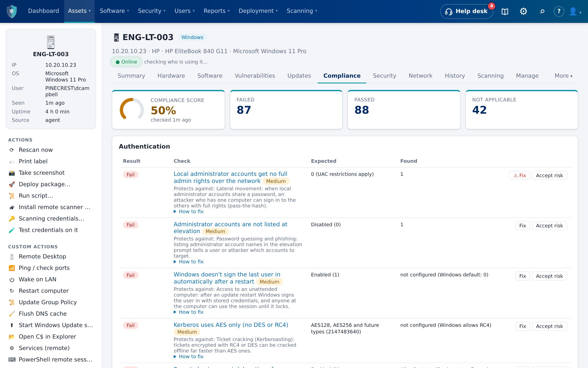Click the Flush DNS cache broom icon
This screenshot has width=588, height=368.
[x=12, y=314]
